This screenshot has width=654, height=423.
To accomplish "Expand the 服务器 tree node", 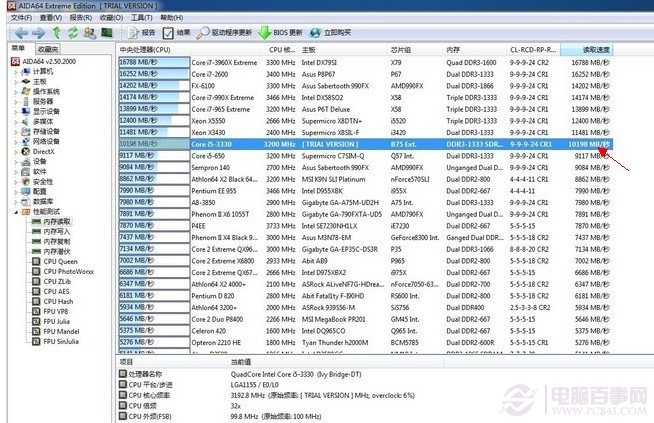I will coord(16,102).
